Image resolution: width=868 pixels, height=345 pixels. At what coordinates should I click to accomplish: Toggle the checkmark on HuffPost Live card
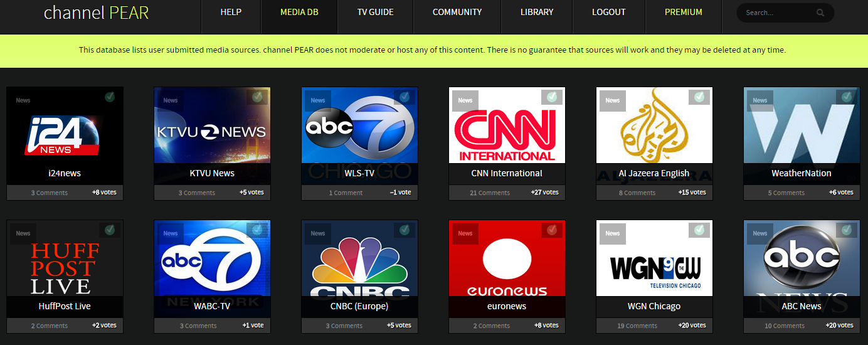pyautogui.click(x=110, y=230)
